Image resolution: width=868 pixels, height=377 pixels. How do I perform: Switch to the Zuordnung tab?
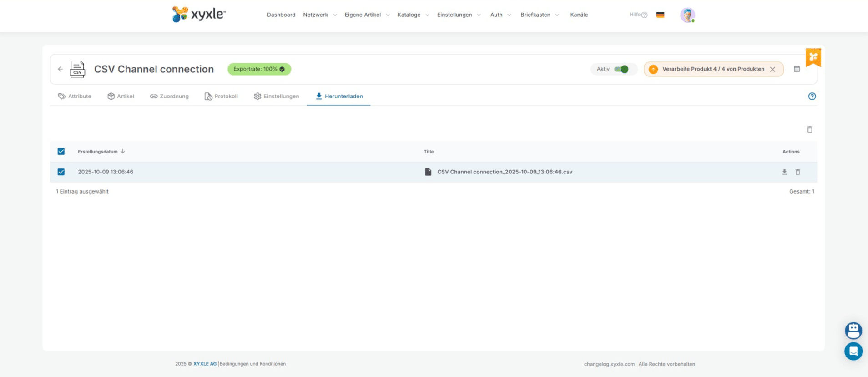pos(169,97)
